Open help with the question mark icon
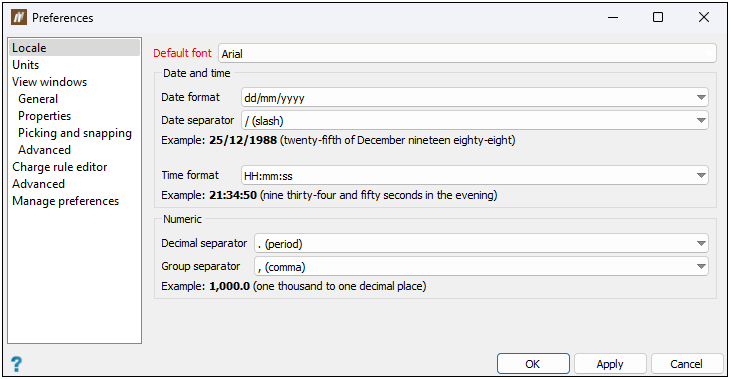731x379 pixels. pos(16,364)
